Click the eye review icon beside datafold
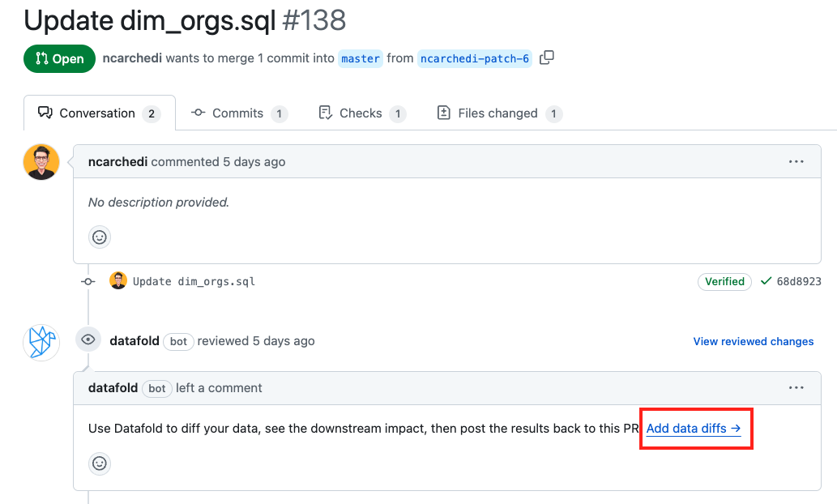The image size is (837, 504). [x=88, y=340]
